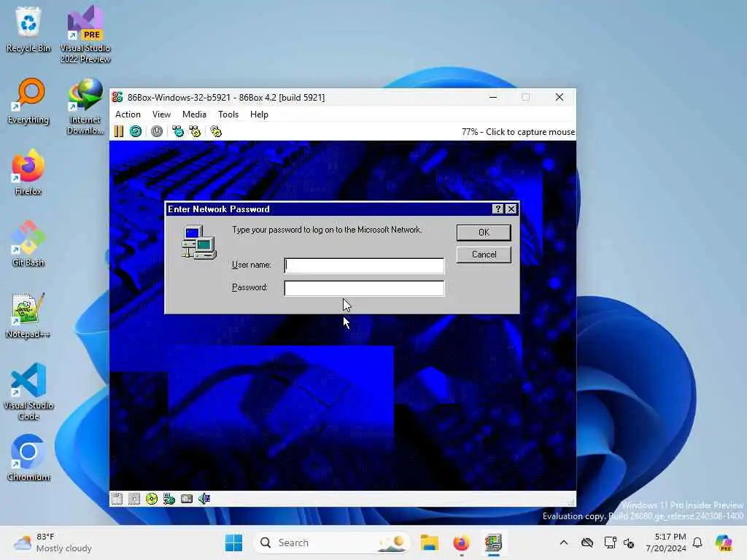This screenshot has height=560, width=747.
Task: Open the Media menu
Action: click(194, 114)
